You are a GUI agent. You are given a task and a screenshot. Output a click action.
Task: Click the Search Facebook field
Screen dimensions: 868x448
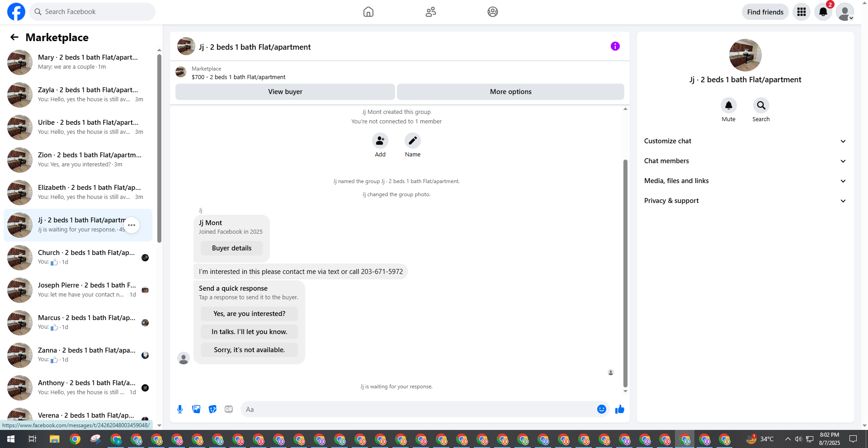(x=92, y=12)
